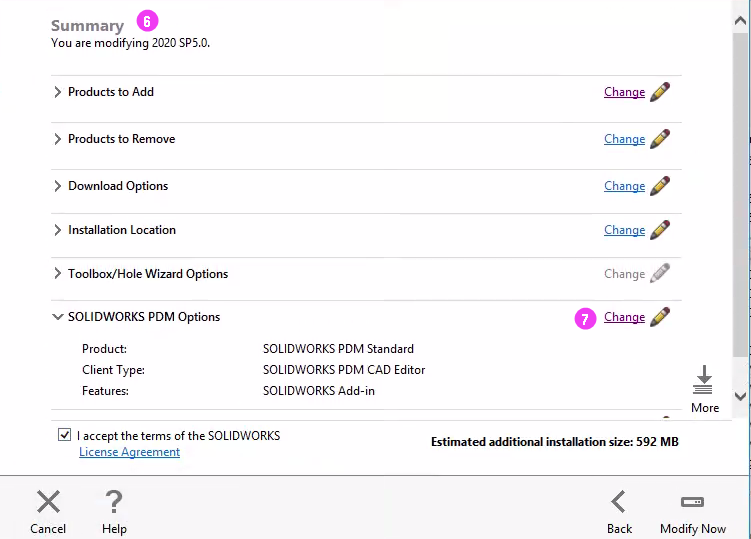The image size is (751, 539).
Task: Click the Summary heading
Action: click(87, 25)
